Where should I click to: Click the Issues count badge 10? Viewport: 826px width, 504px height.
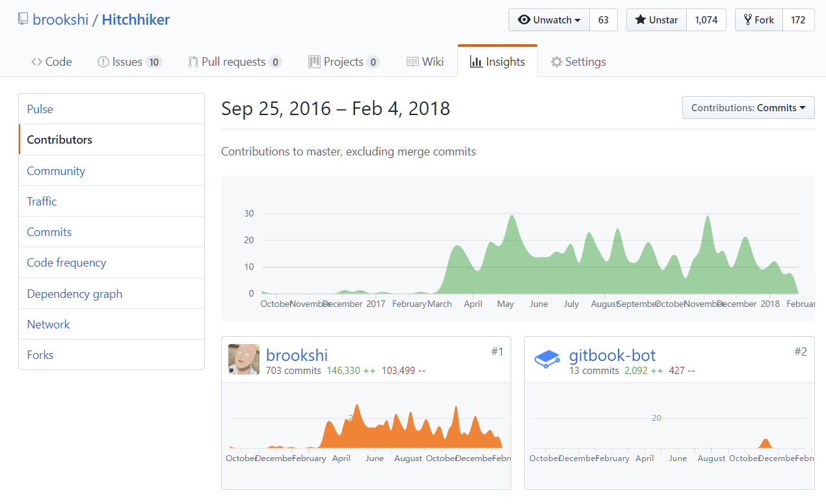pos(153,62)
